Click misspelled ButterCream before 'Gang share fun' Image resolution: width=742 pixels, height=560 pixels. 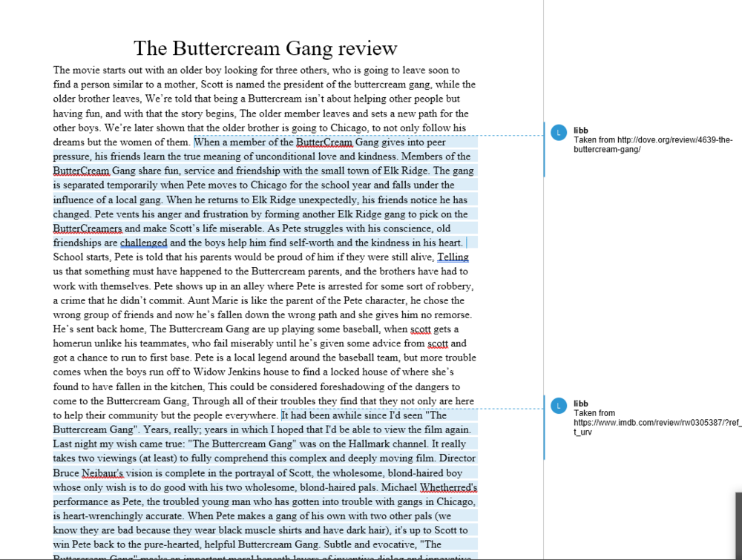click(81, 171)
